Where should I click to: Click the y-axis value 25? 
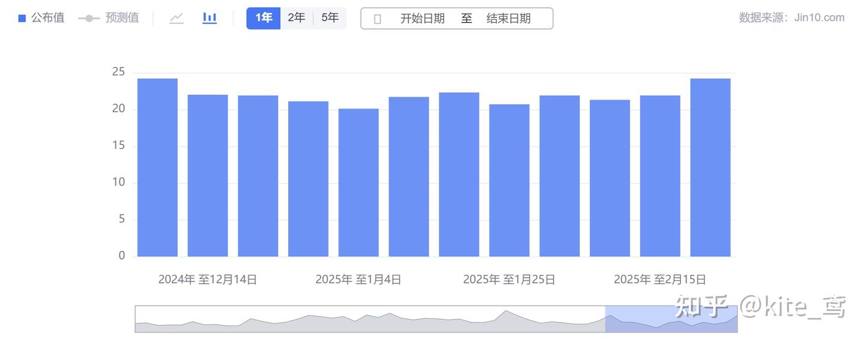119,72
